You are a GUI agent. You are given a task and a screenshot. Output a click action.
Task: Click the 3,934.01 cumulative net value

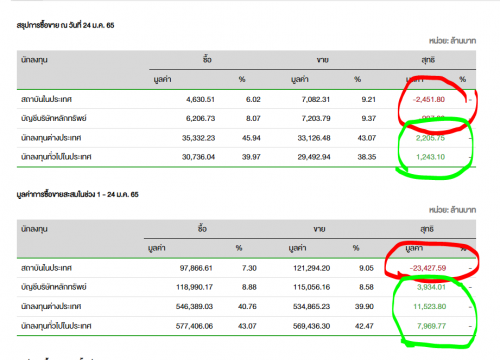[x=431, y=287]
